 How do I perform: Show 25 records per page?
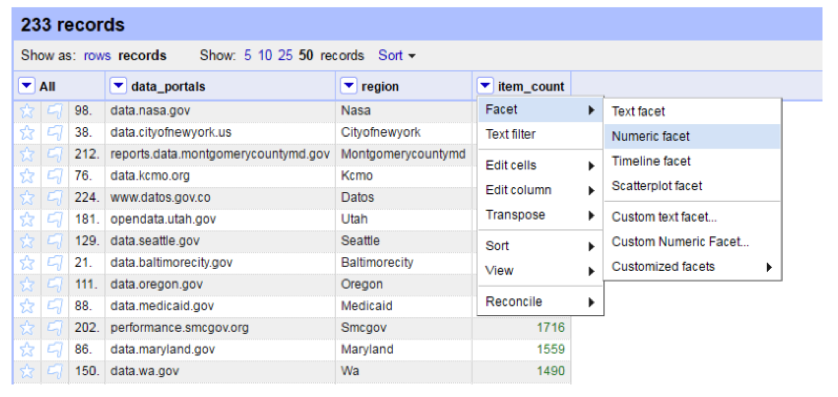point(285,56)
